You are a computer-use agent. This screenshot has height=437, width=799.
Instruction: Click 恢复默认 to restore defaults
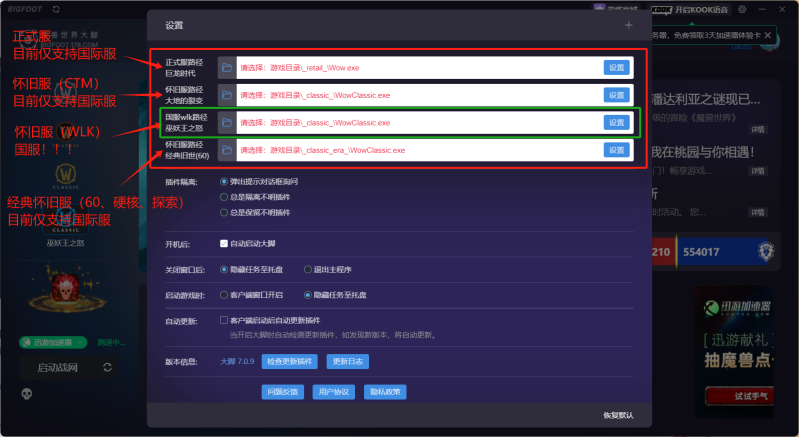coord(618,415)
